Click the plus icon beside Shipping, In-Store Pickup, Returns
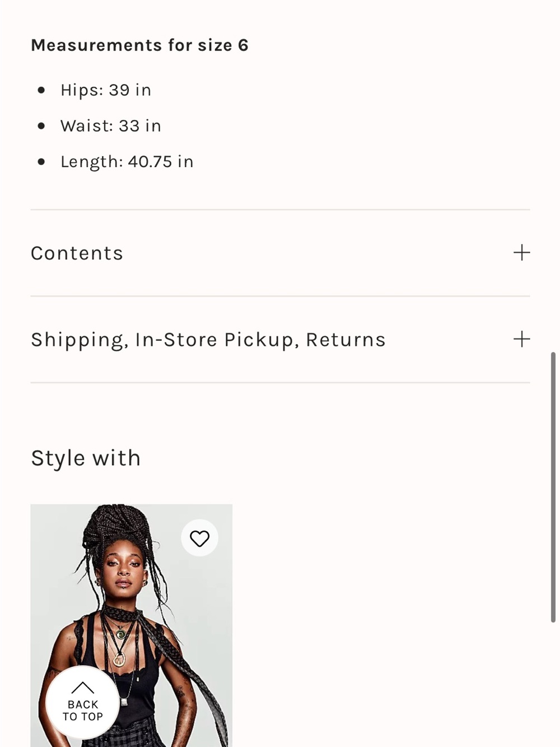Viewport: 560px width, 747px height. point(521,339)
